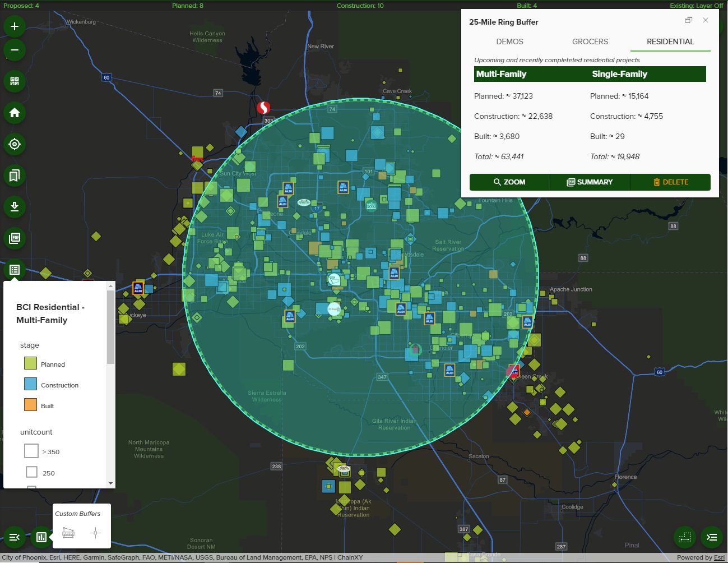Open the bookmarks panel icon

[14, 176]
